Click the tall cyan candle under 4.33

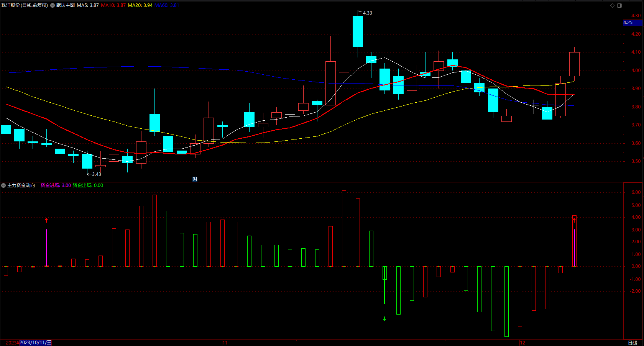coord(358,31)
